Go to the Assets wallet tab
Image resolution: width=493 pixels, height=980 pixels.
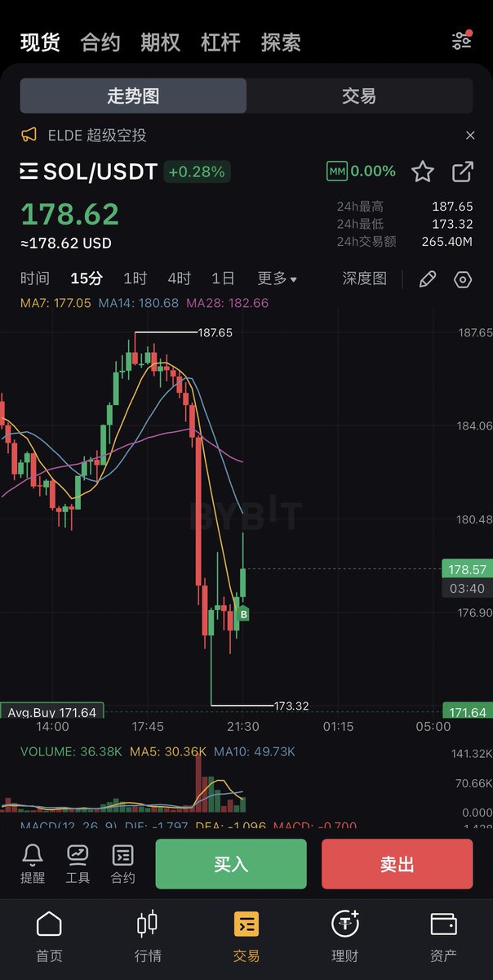443,936
